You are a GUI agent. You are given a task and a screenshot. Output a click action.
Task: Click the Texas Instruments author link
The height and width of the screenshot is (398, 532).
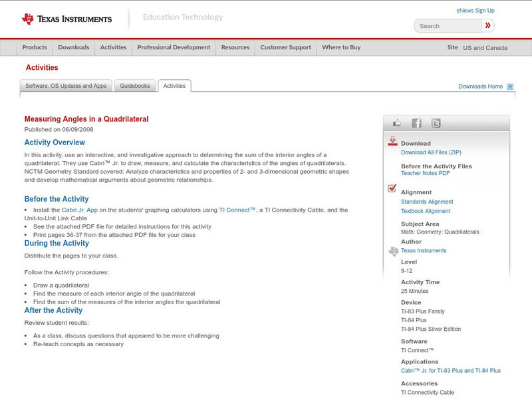tap(424, 251)
